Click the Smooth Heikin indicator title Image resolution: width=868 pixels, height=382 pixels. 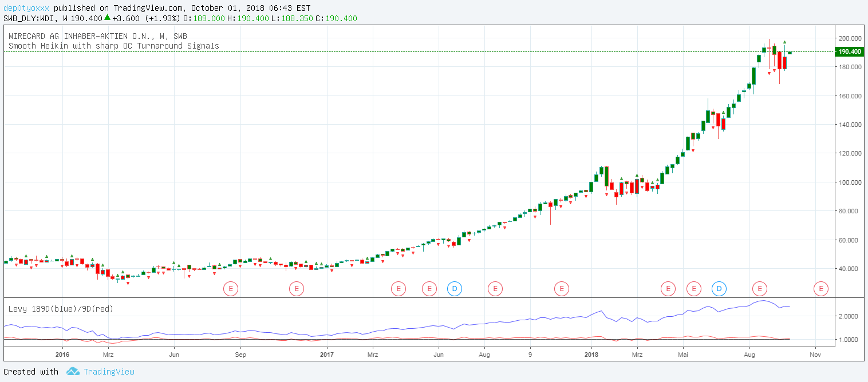tap(114, 46)
